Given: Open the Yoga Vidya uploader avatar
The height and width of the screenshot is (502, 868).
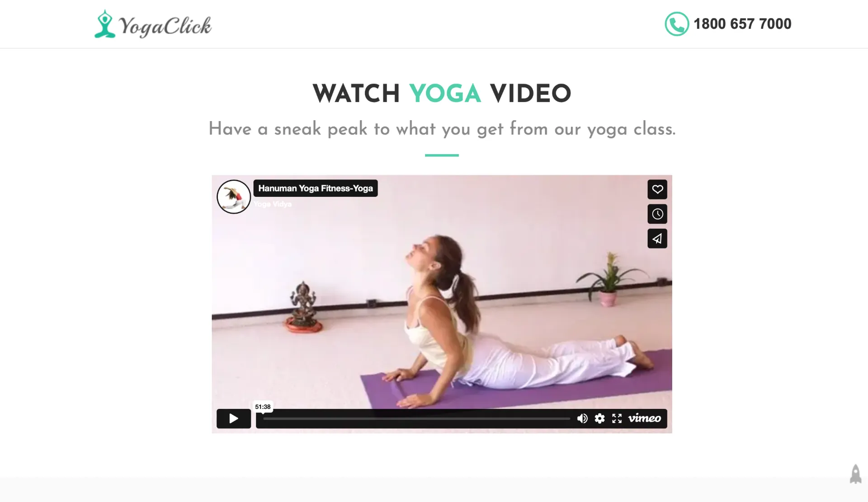Looking at the screenshot, I should (x=234, y=197).
